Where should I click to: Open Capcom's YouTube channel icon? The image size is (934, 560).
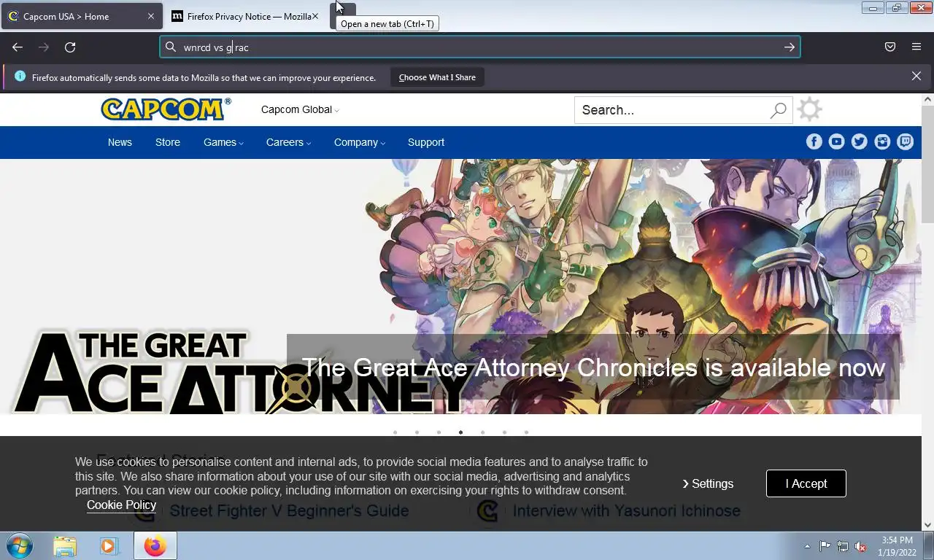tap(837, 141)
